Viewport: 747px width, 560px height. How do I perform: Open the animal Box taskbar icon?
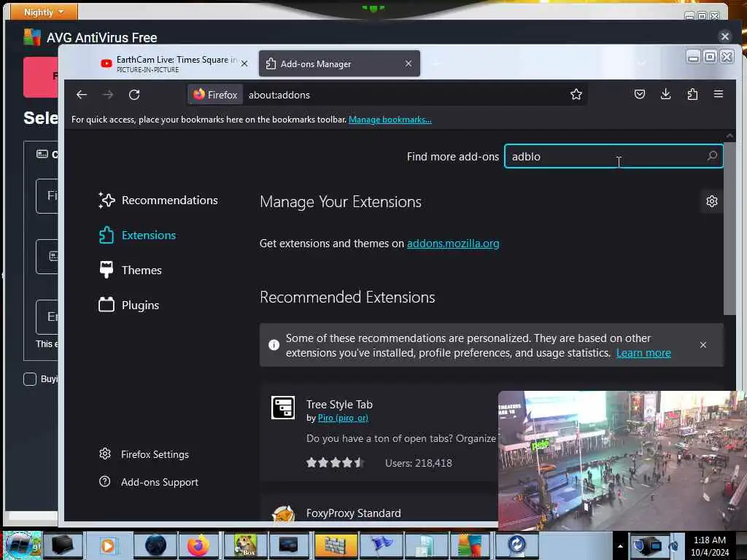[x=245, y=545]
